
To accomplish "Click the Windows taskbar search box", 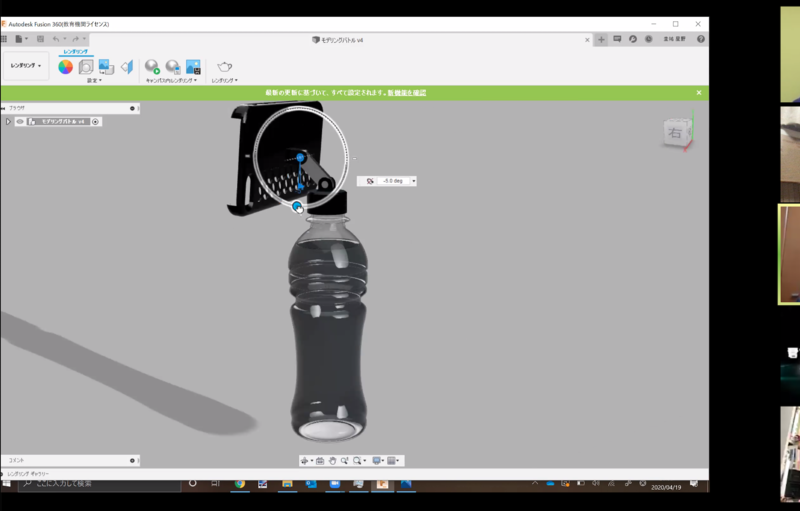I will point(100,483).
